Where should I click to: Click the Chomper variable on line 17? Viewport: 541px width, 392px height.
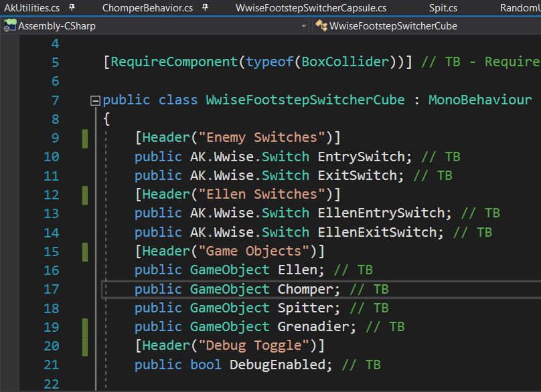[305, 289]
